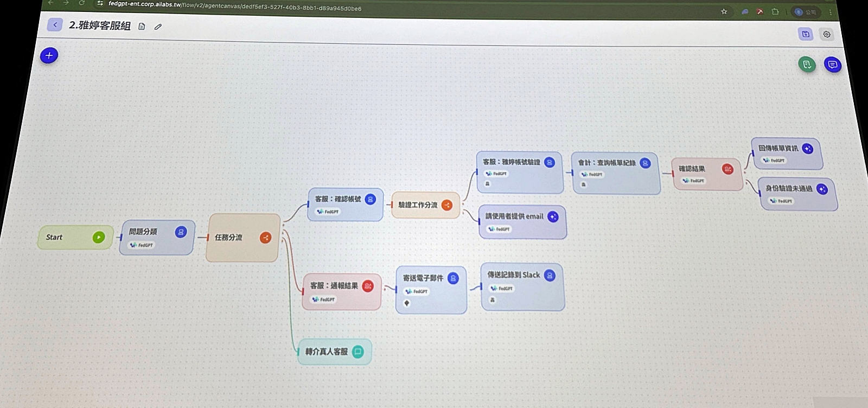The height and width of the screenshot is (408, 868).
Task: Select the 客服：雅婷帳號驗證 node title
Action: point(512,162)
